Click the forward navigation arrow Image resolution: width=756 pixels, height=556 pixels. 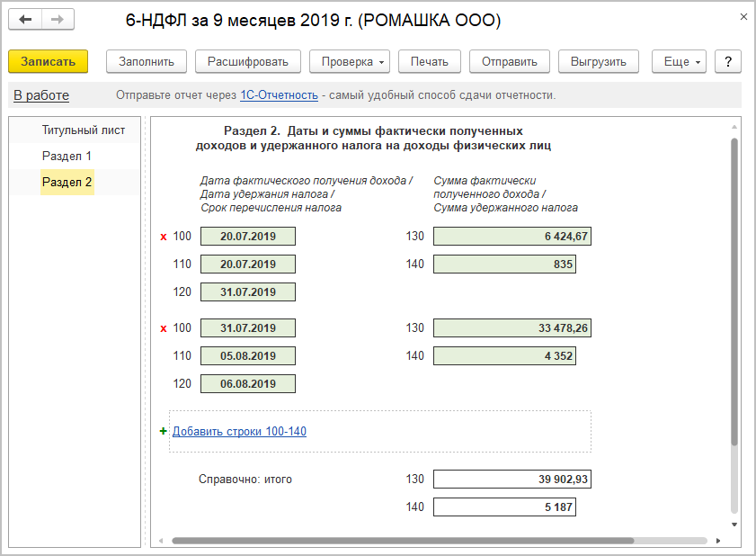(57, 19)
